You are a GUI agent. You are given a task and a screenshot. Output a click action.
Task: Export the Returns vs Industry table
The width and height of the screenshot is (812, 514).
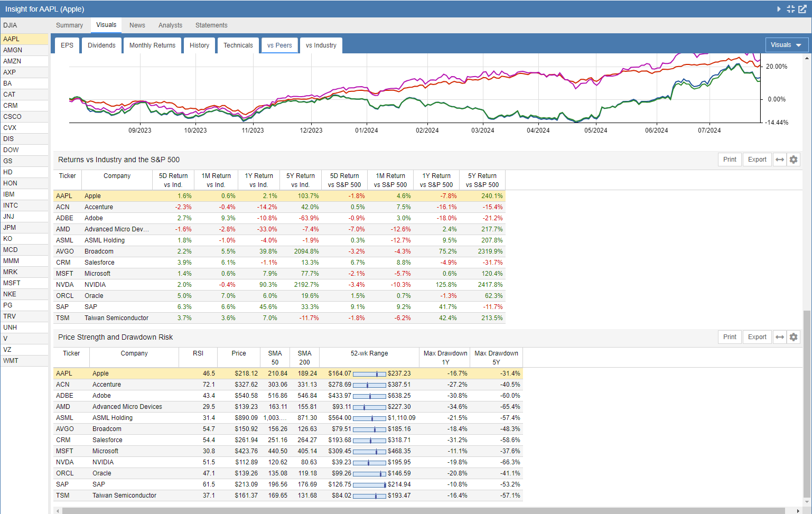757,160
